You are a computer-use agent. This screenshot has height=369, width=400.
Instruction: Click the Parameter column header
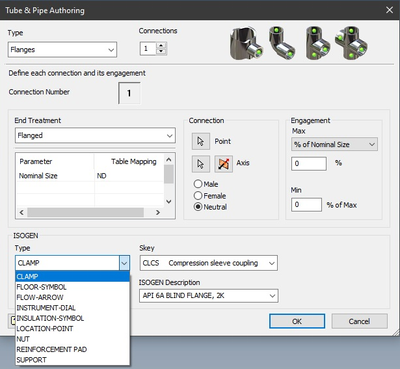pyautogui.click(x=55, y=161)
